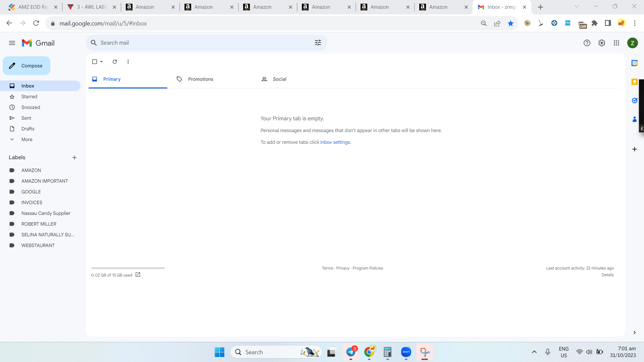Show hidden system tray icons
The height and width of the screenshot is (362, 644).
(x=534, y=352)
